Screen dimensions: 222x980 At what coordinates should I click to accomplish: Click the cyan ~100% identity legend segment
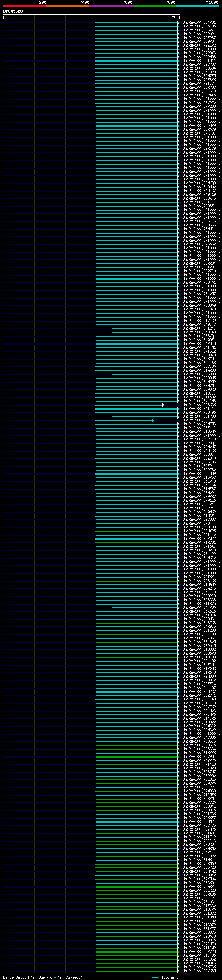pos(197,6)
